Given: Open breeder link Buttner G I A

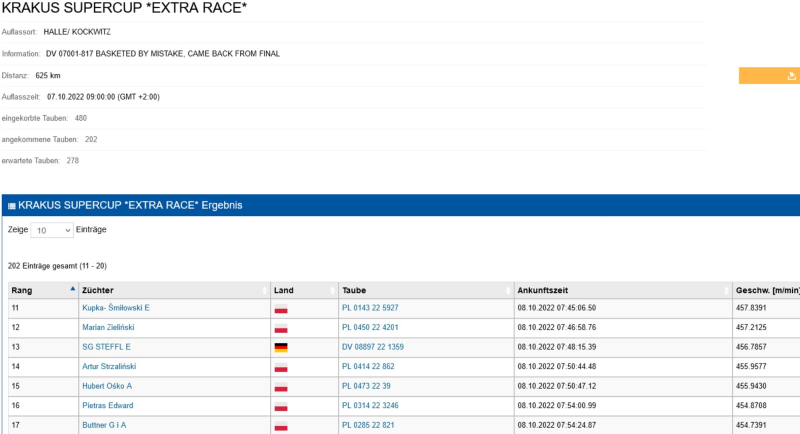Looking at the screenshot, I should click(x=104, y=425).
